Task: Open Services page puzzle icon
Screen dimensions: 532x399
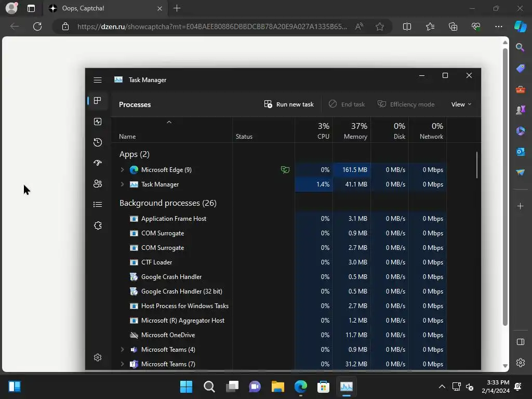Action: point(98,225)
